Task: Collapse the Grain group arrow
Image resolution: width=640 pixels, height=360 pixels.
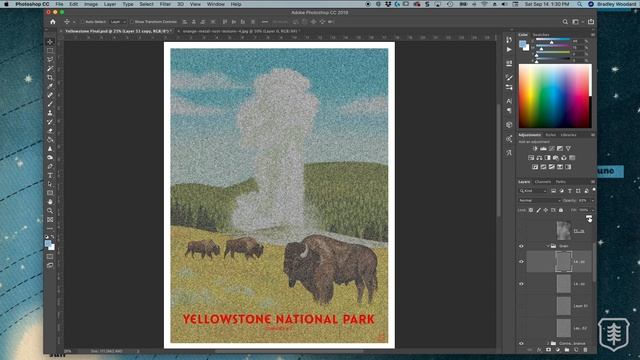Action: pyautogui.click(x=547, y=246)
